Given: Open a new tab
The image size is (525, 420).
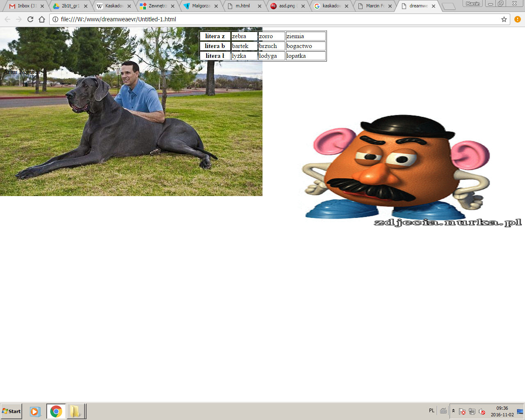Looking at the screenshot, I should click(x=449, y=6).
